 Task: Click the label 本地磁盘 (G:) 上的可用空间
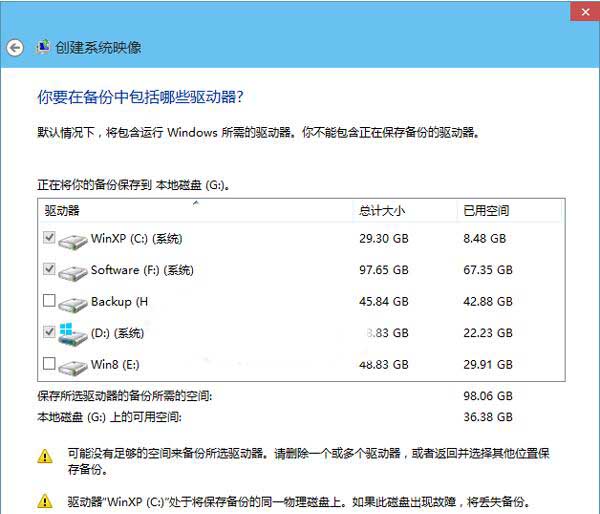pyautogui.click(x=109, y=417)
